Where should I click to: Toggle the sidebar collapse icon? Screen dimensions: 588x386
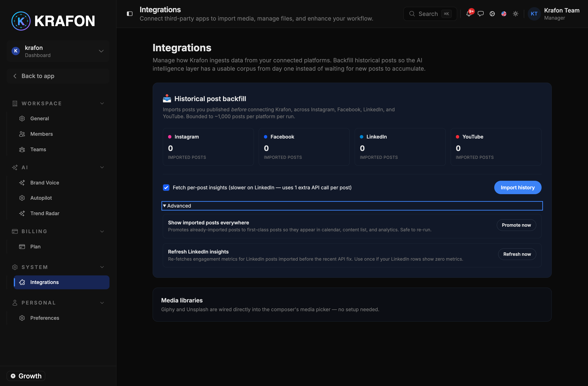(130, 14)
